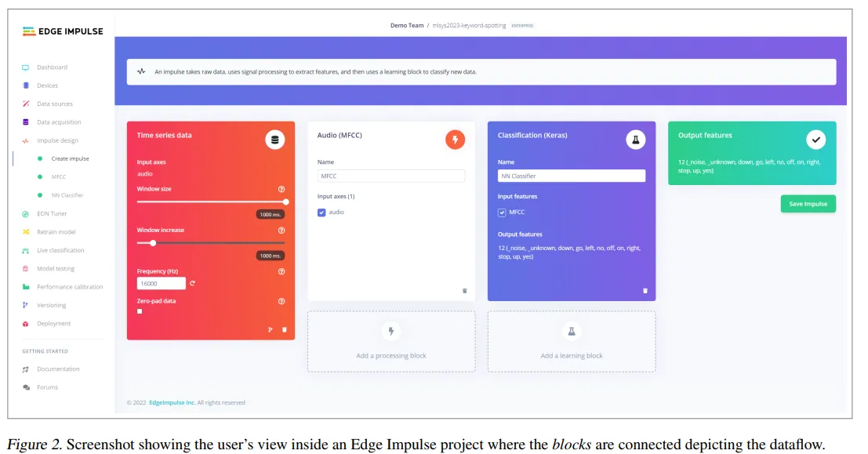The height and width of the screenshot is (454, 868).
Task: Toggle the MFCC input features checkbox
Action: click(502, 212)
